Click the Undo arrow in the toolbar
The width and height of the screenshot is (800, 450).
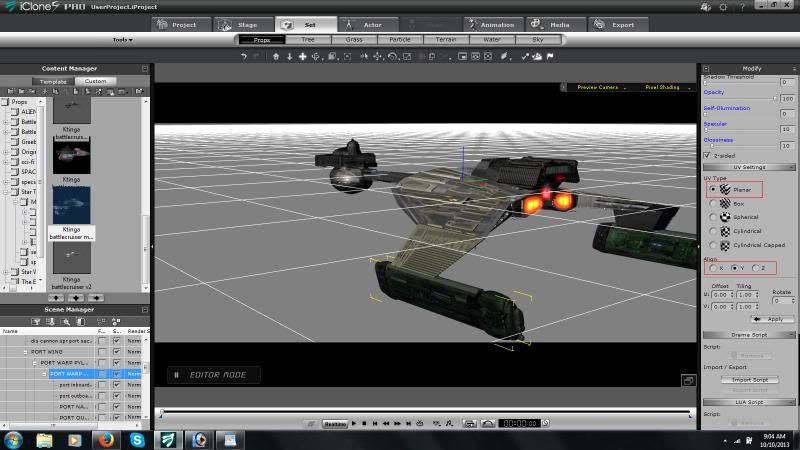point(243,57)
